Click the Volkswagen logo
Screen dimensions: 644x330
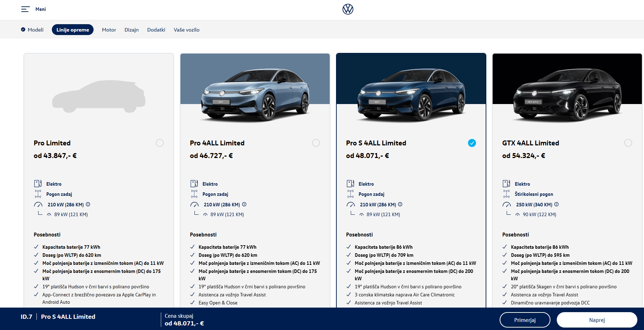point(348,9)
